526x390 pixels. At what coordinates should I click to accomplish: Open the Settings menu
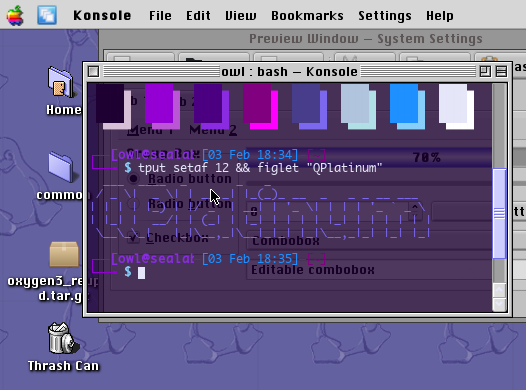tap(385, 16)
